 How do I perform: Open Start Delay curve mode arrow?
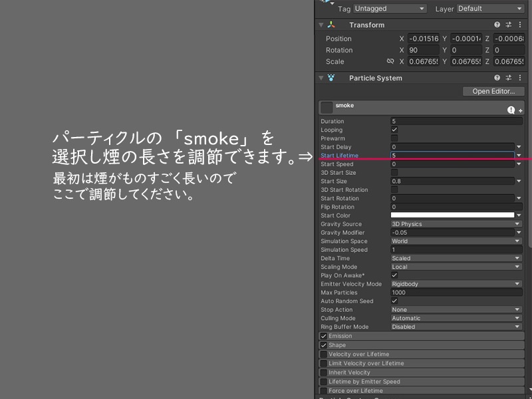[x=519, y=147]
